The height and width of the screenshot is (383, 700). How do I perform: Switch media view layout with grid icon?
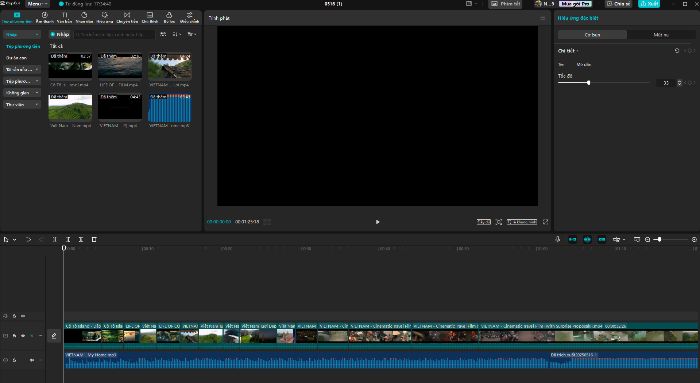coord(163,34)
